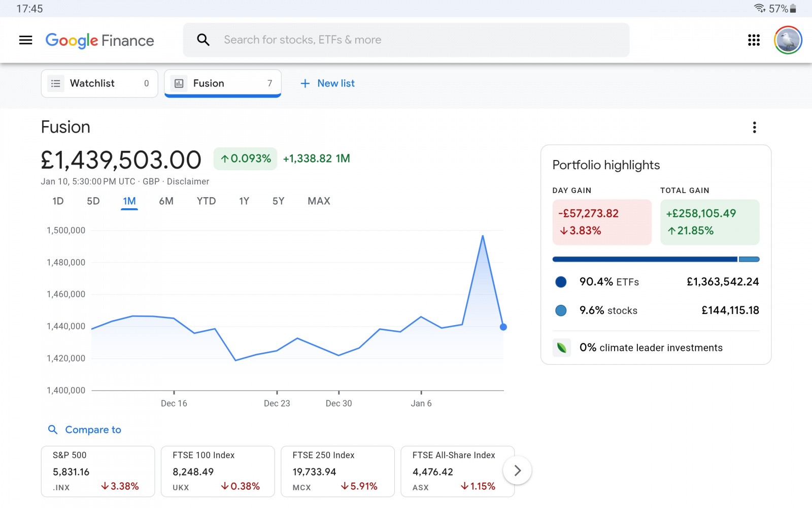Click the 17:45 status bar clock
This screenshot has width=812, height=508.
29,9
